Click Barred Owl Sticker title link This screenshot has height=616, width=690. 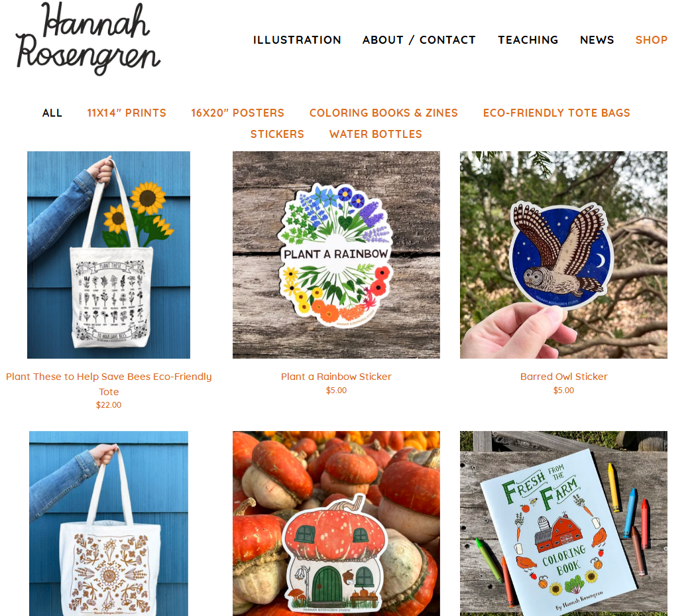tap(563, 377)
